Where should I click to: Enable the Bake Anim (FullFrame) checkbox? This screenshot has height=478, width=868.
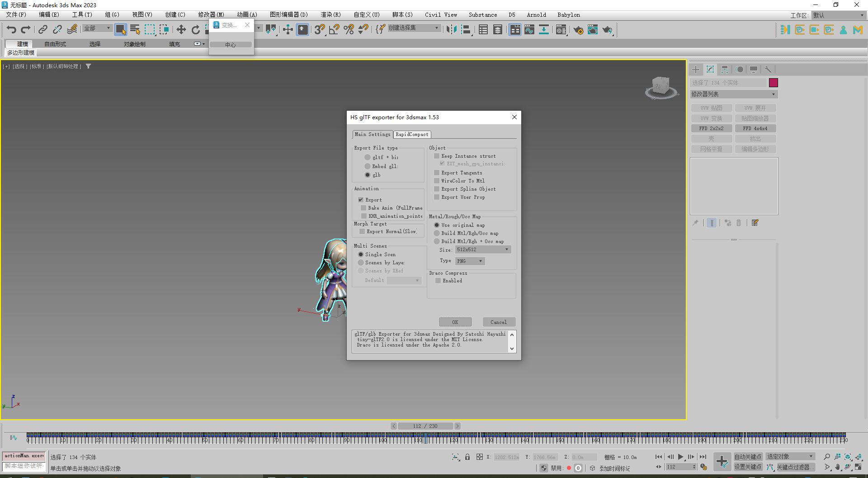coord(363,208)
